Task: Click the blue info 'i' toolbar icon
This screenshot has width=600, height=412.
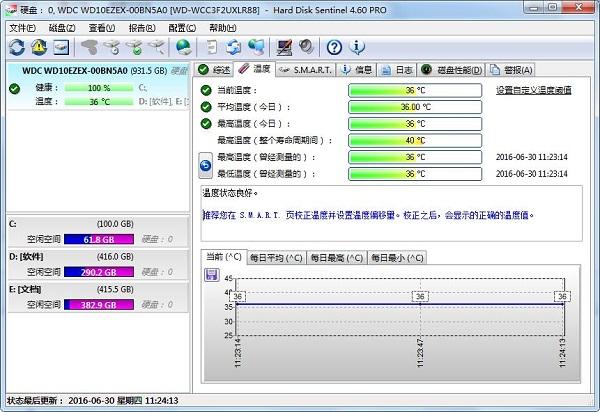Action: (357, 47)
